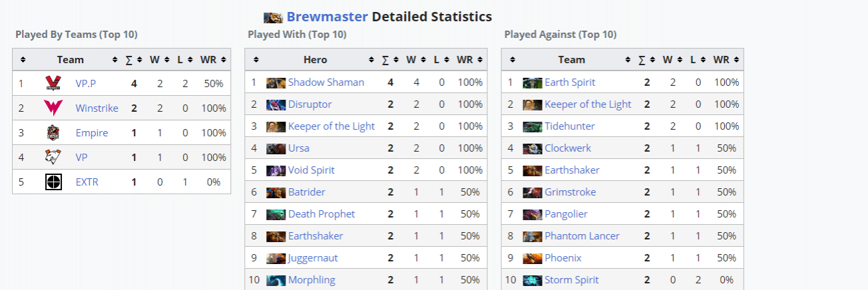This screenshot has height=290, width=868.
Task: Click the Shadow Shaman hero portrait
Action: [x=276, y=82]
